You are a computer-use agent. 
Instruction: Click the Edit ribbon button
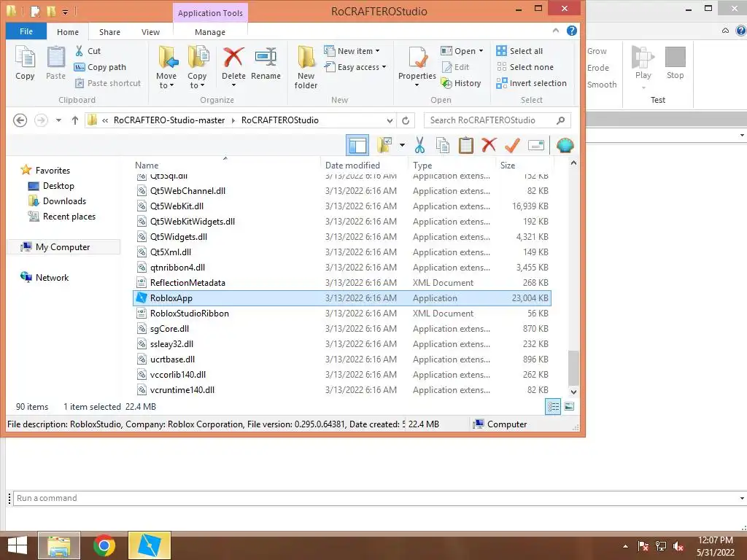click(x=455, y=67)
